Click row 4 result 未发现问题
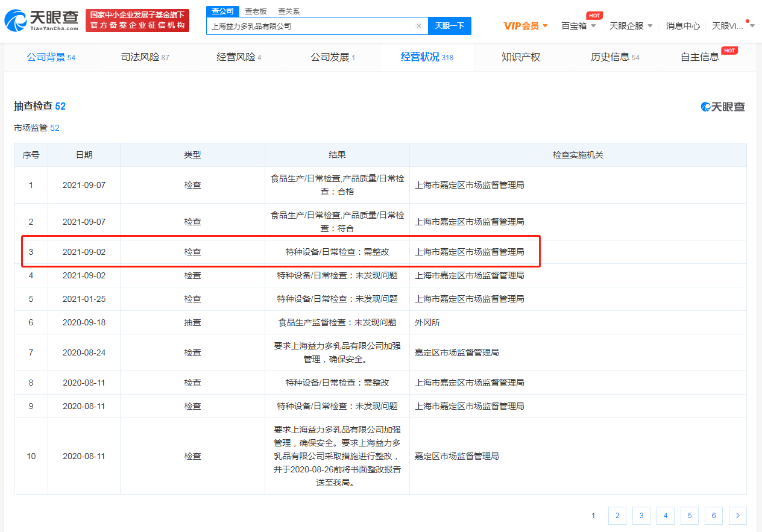The width and height of the screenshot is (762, 532). (338, 275)
